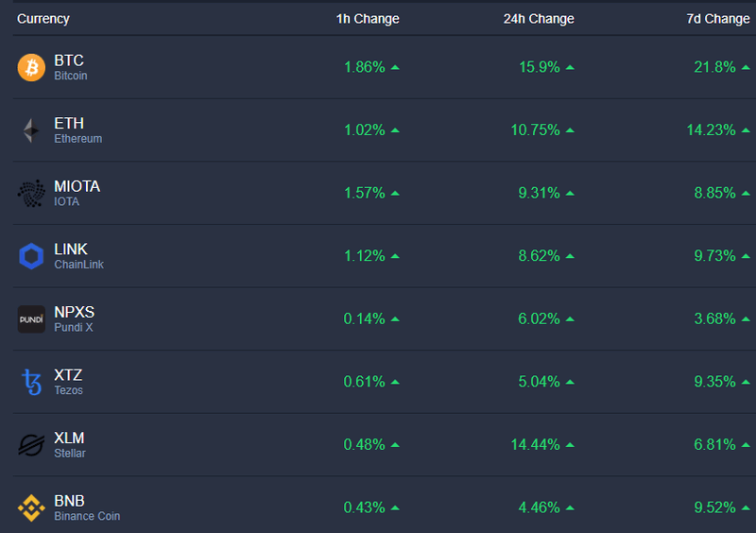The width and height of the screenshot is (756, 533).
Task: Click the Pundi X logo icon
Action: coord(31,319)
